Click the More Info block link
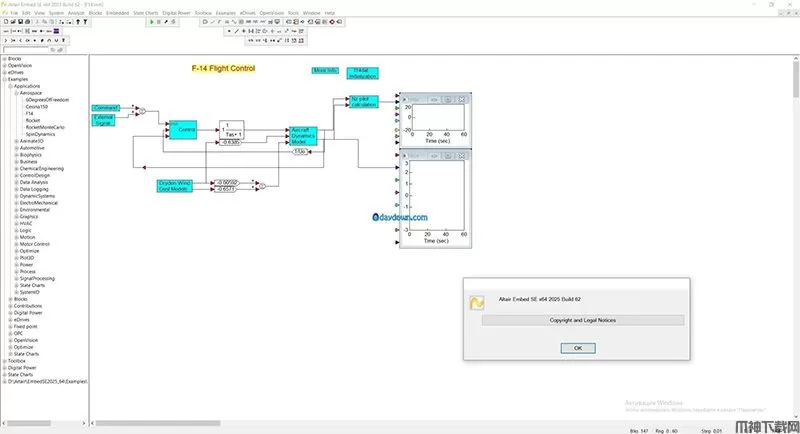800x434 pixels. point(325,70)
